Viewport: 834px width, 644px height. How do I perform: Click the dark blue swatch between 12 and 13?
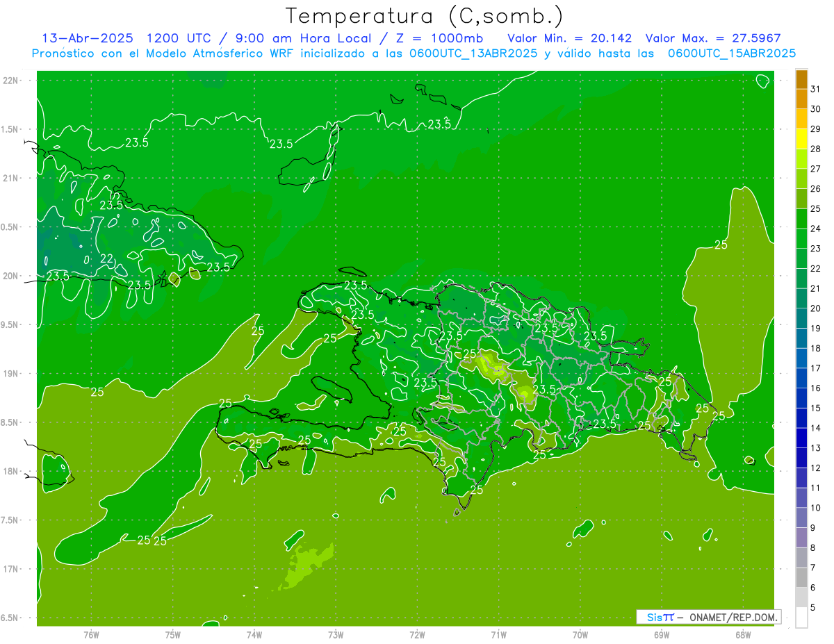pyautogui.click(x=801, y=458)
